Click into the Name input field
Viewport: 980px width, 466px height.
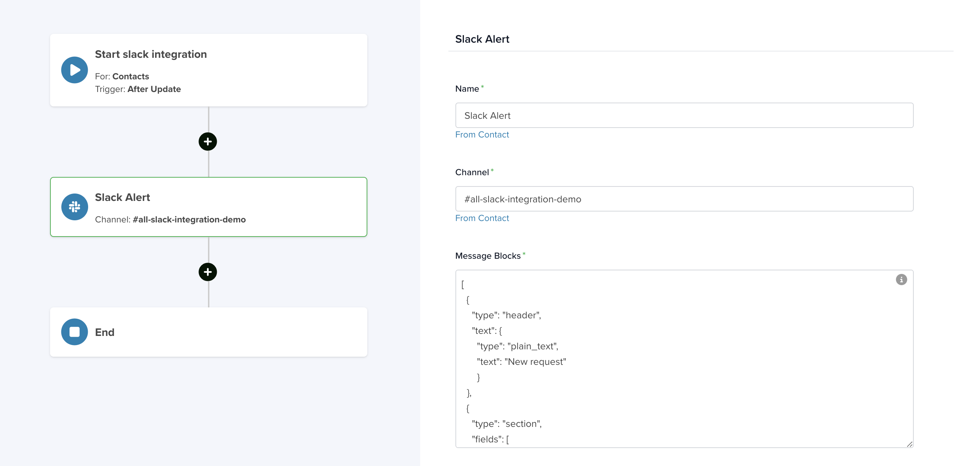click(x=684, y=115)
